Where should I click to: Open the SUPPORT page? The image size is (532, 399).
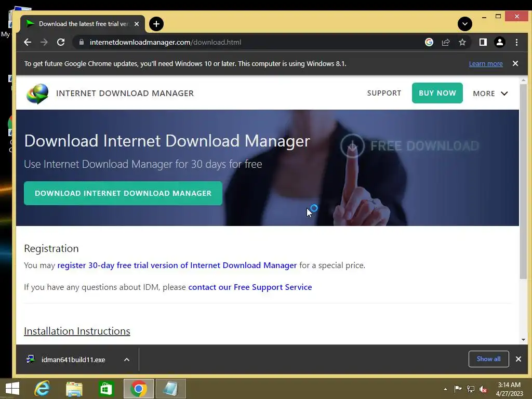(384, 93)
